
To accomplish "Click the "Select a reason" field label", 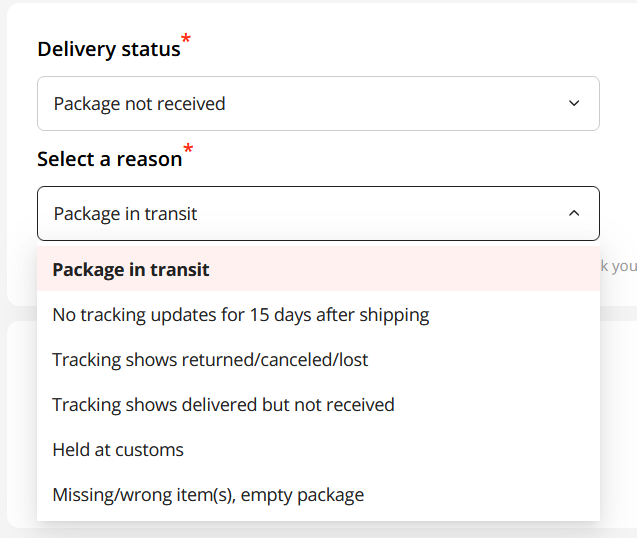I will (110, 159).
